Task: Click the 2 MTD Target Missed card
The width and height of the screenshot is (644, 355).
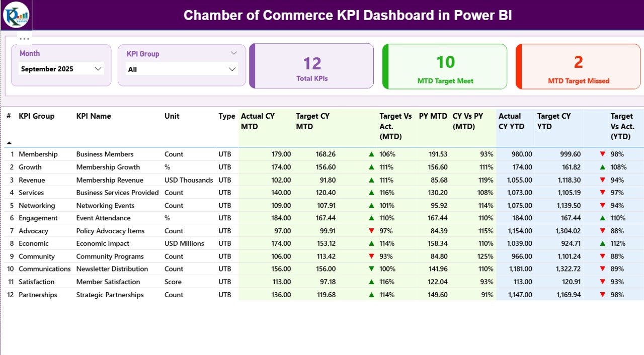Action: (x=578, y=66)
